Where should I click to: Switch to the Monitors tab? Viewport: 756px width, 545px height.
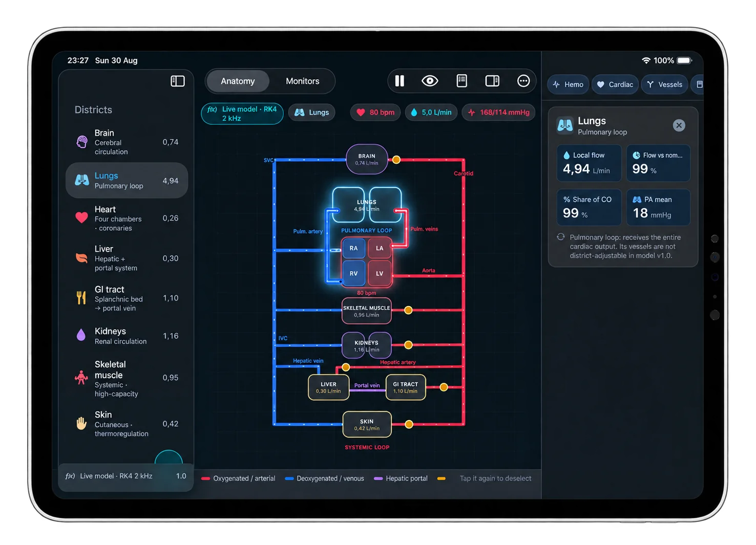tap(302, 81)
